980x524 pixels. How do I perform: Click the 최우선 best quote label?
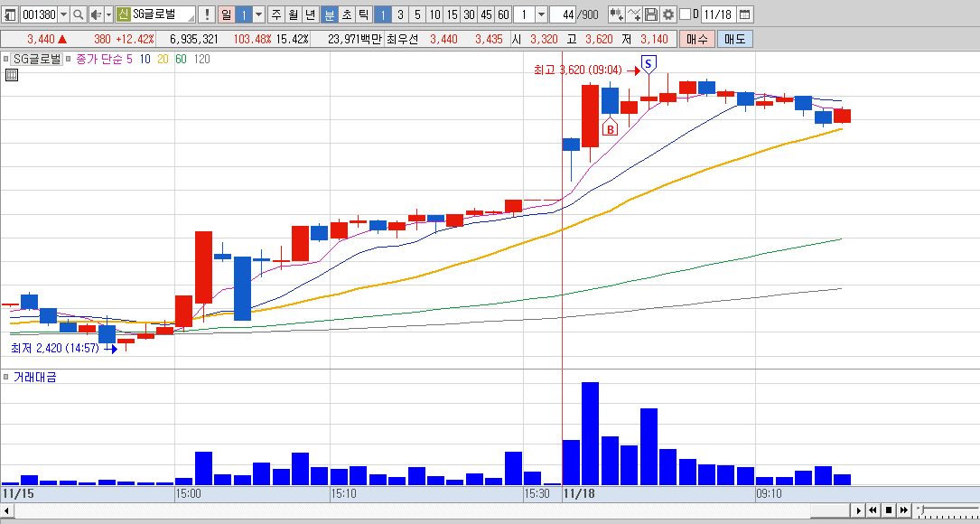pos(405,39)
